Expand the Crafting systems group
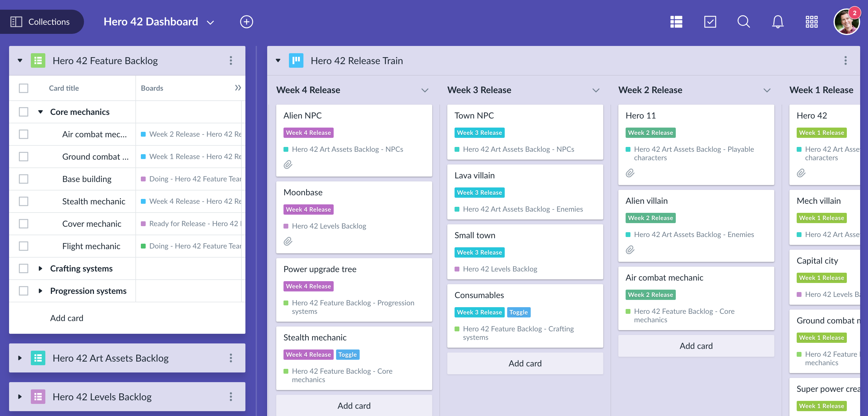The height and width of the screenshot is (416, 868). coord(40,269)
